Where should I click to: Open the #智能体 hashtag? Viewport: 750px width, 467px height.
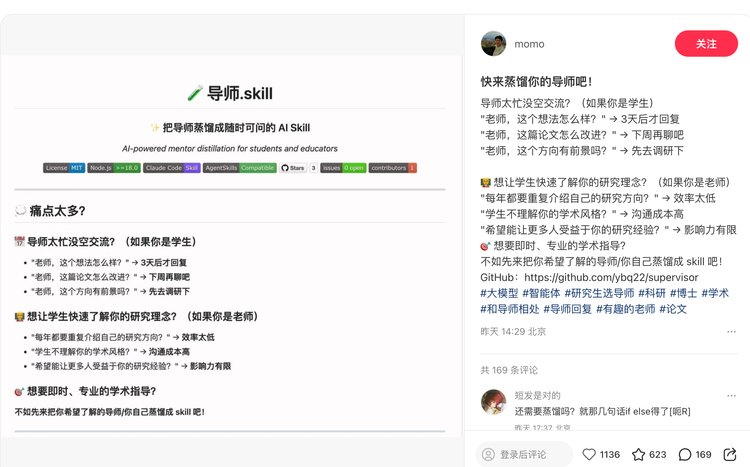[x=541, y=293]
